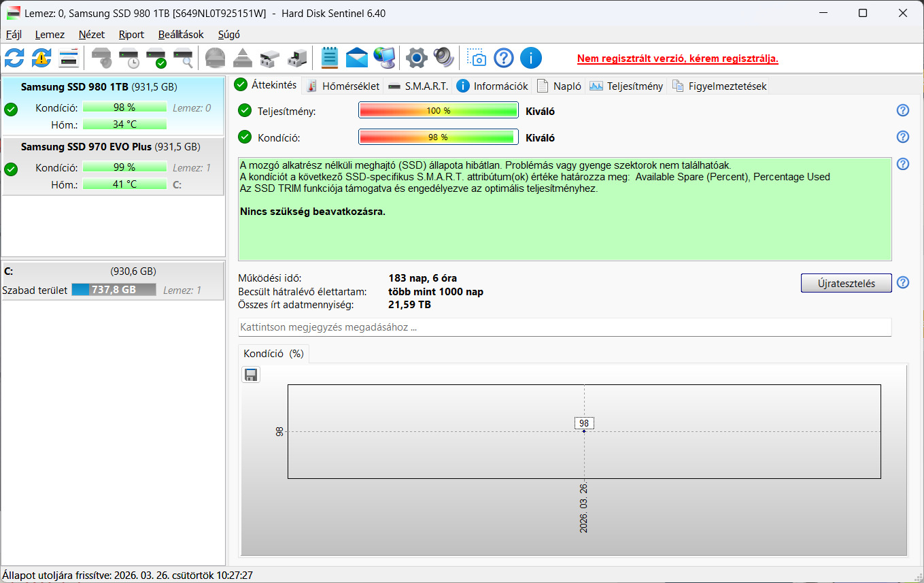Switch to the S.M.A.R.T. tab
Viewport: 924px width, 583px height.
(x=417, y=86)
